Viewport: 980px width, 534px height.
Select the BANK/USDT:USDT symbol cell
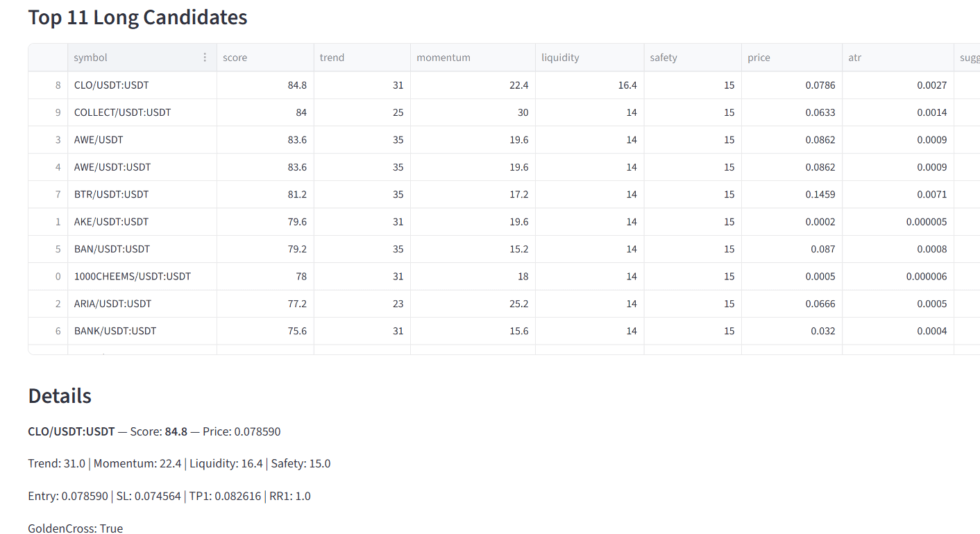(x=115, y=331)
